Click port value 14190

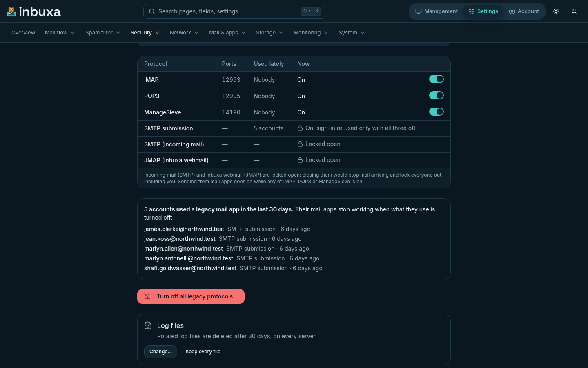[231, 112]
